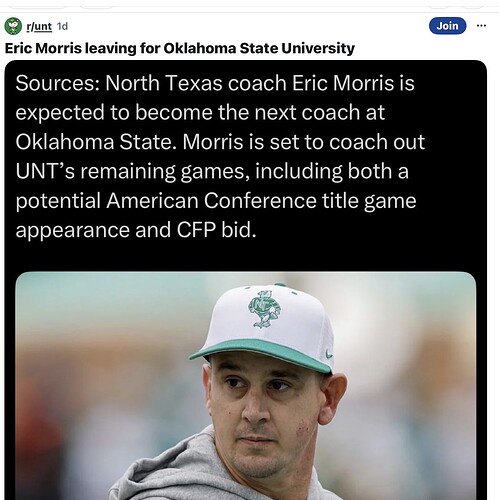
Task: Open the r/unt community avatar icon
Action: click(x=13, y=26)
